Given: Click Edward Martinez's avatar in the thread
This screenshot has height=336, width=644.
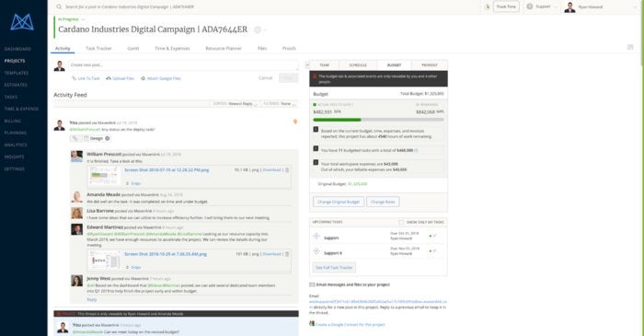Looking at the screenshot, I should tap(76, 229).
